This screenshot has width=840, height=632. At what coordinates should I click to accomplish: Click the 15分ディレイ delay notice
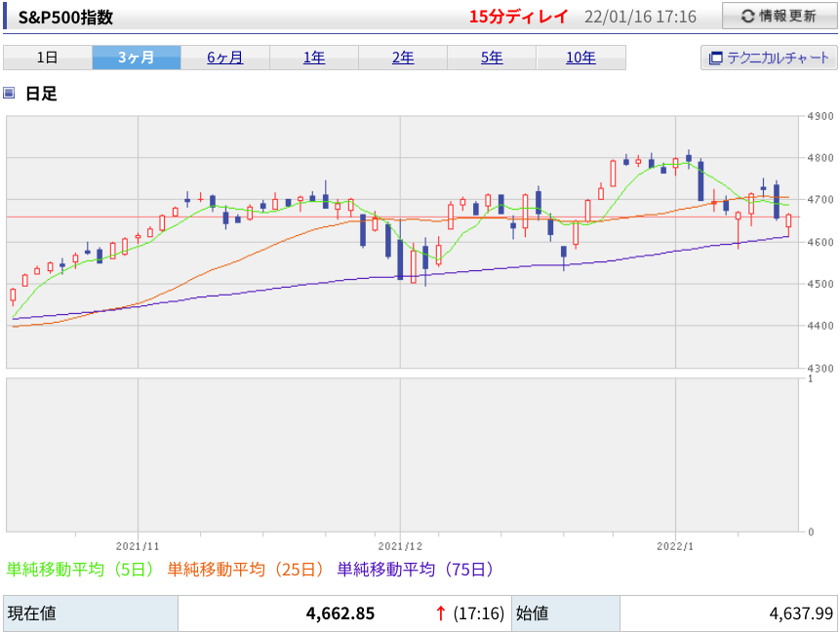pyautogui.click(x=518, y=17)
